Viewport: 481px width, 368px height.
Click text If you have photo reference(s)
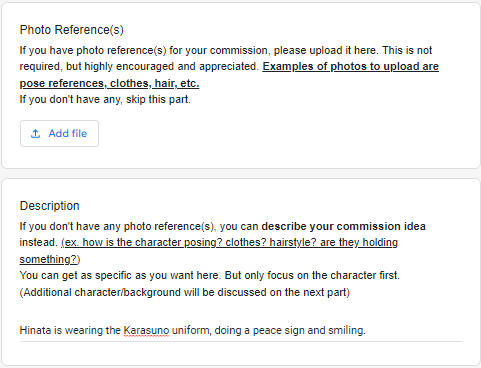point(93,50)
